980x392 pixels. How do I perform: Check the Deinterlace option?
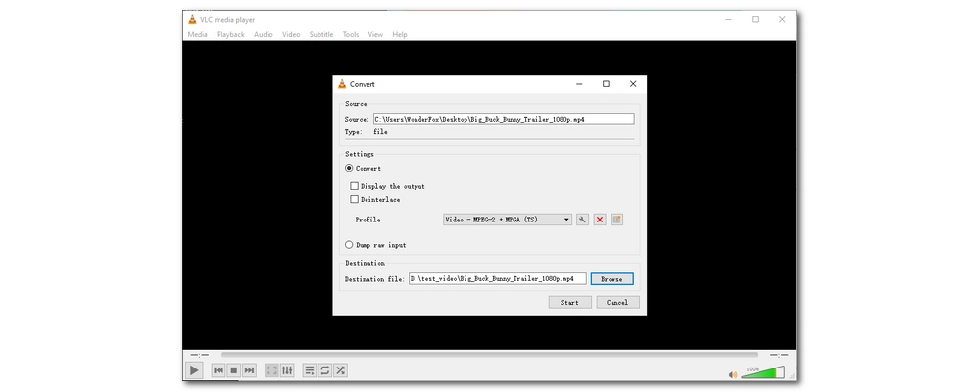(x=355, y=199)
